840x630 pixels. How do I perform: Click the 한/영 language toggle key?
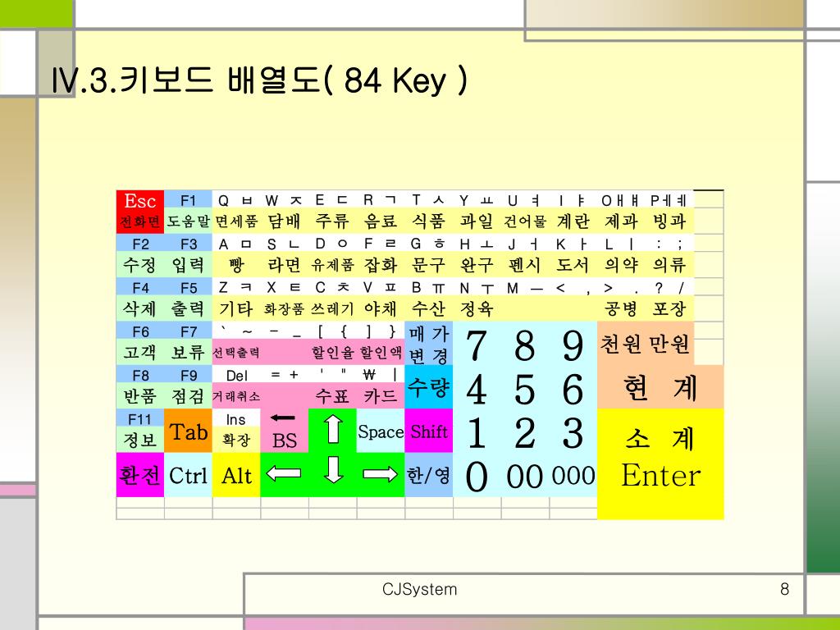[x=428, y=475]
